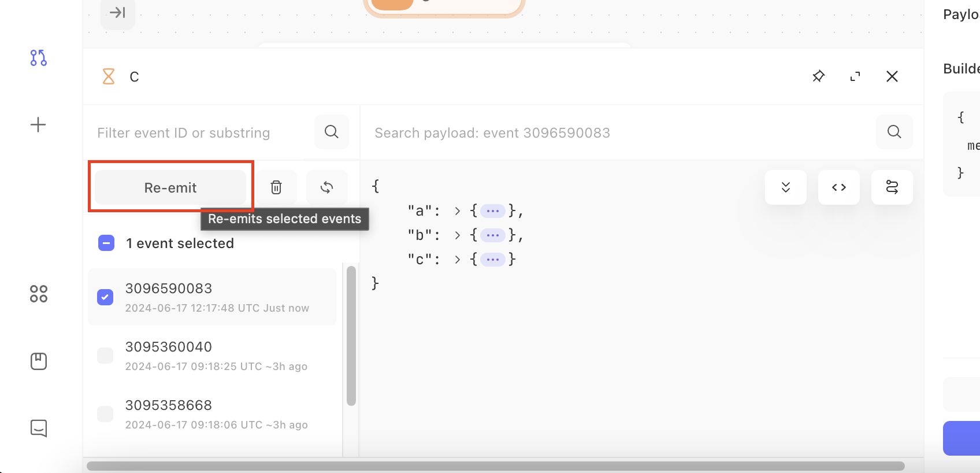Expand the events panel to fullscreen
The width and height of the screenshot is (980, 473).
[x=855, y=76]
